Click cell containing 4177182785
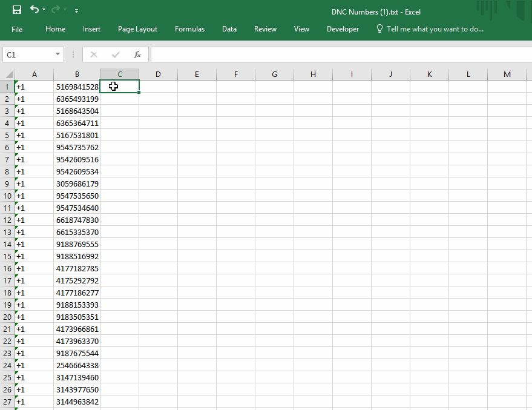The width and height of the screenshot is (532, 410). [x=77, y=268]
